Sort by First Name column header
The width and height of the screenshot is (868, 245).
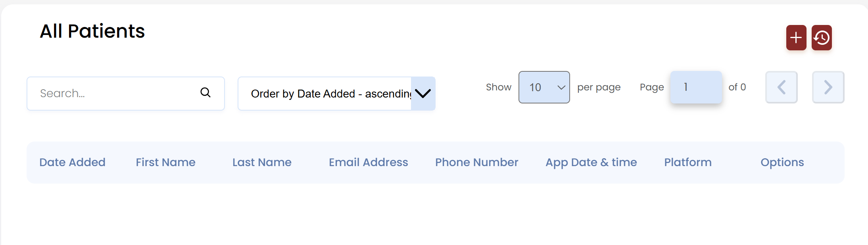[165, 162]
